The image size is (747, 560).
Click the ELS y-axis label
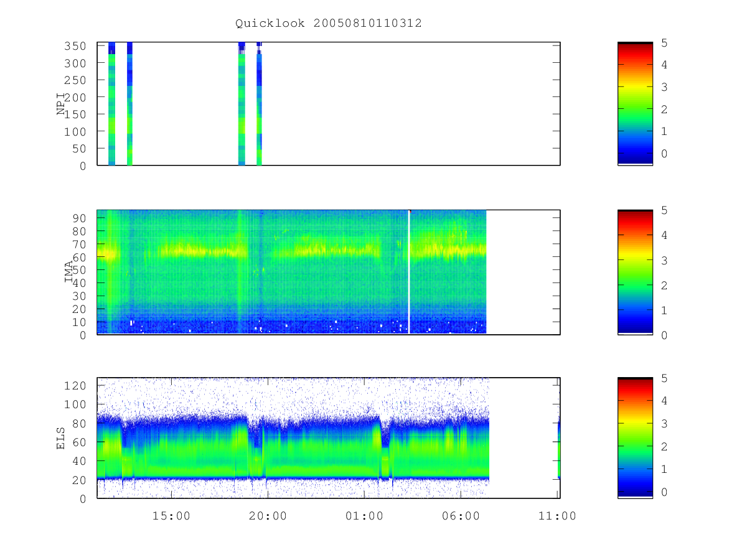(61, 437)
